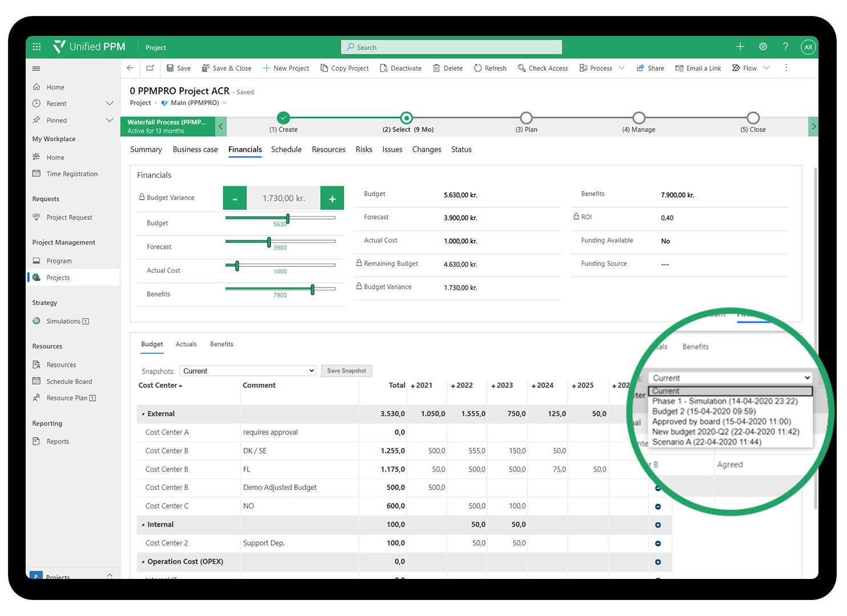
Task: Click Save & Close command
Action: click(226, 68)
